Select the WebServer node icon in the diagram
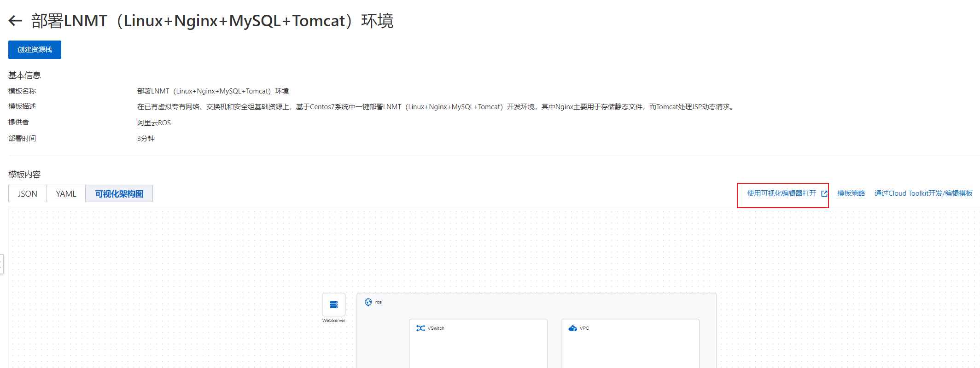The height and width of the screenshot is (368, 980). (334, 304)
